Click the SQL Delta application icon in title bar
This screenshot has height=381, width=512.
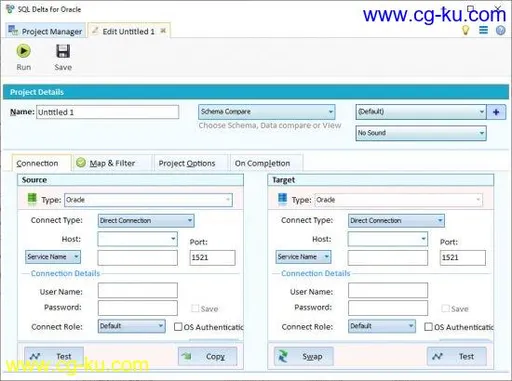pos(10,9)
